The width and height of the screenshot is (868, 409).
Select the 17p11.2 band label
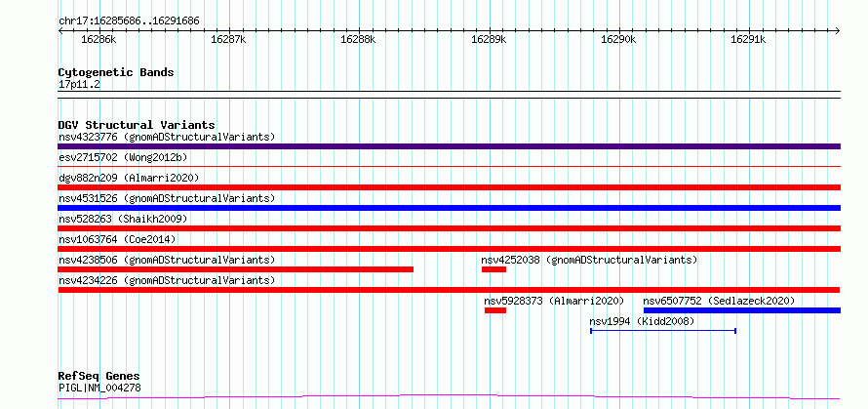point(79,85)
